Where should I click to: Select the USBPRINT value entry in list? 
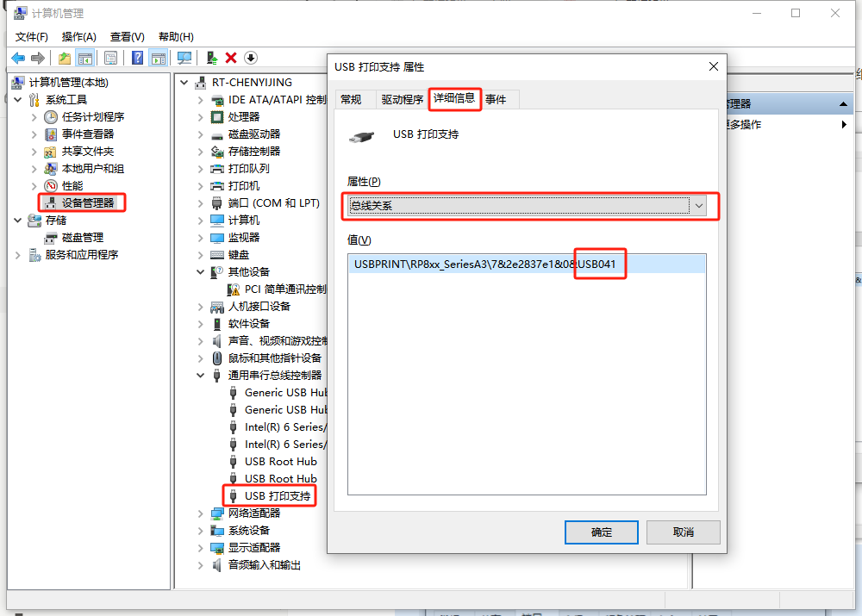[484, 264]
